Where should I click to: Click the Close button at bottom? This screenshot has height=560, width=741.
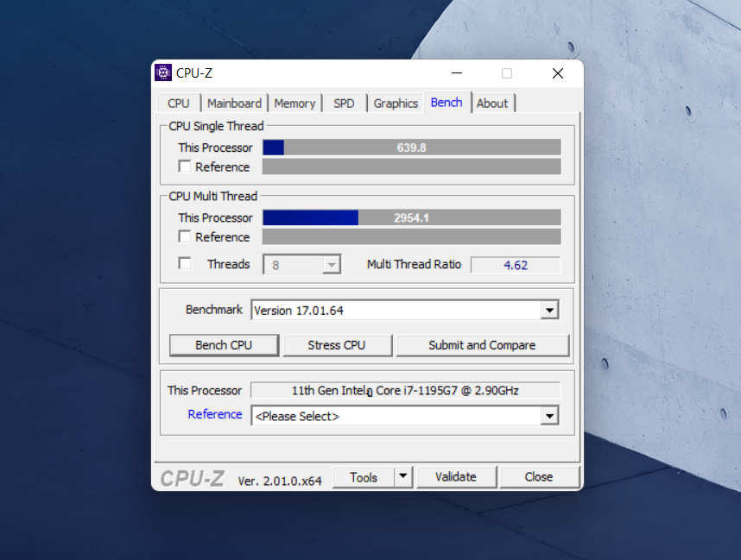[x=539, y=477]
